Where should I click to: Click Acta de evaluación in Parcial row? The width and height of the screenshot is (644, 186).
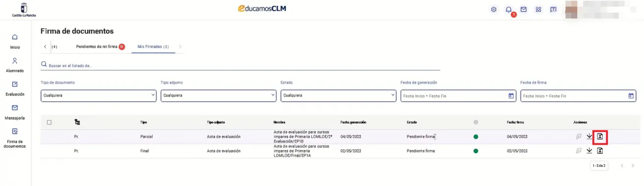[224, 136]
